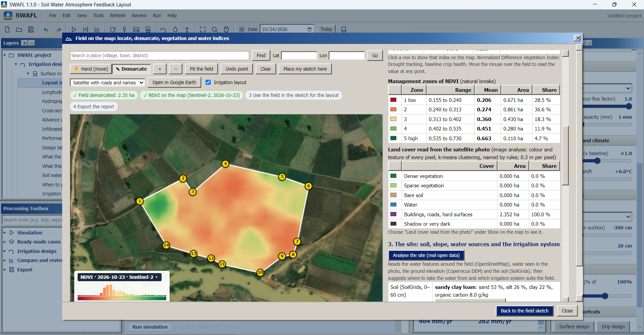Click the picture image toolbar icon
The width and height of the screenshot is (644, 335).
136,29
